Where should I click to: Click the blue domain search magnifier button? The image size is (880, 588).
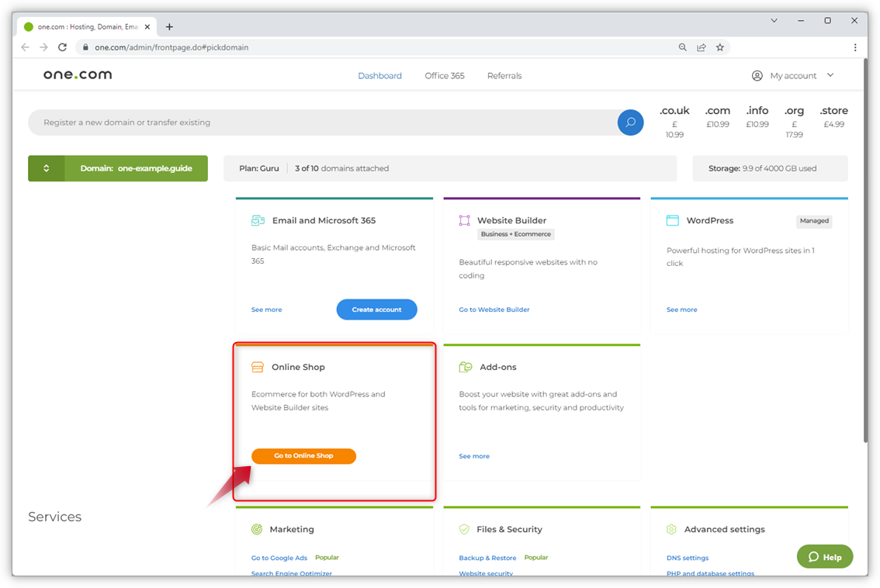click(630, 123)
